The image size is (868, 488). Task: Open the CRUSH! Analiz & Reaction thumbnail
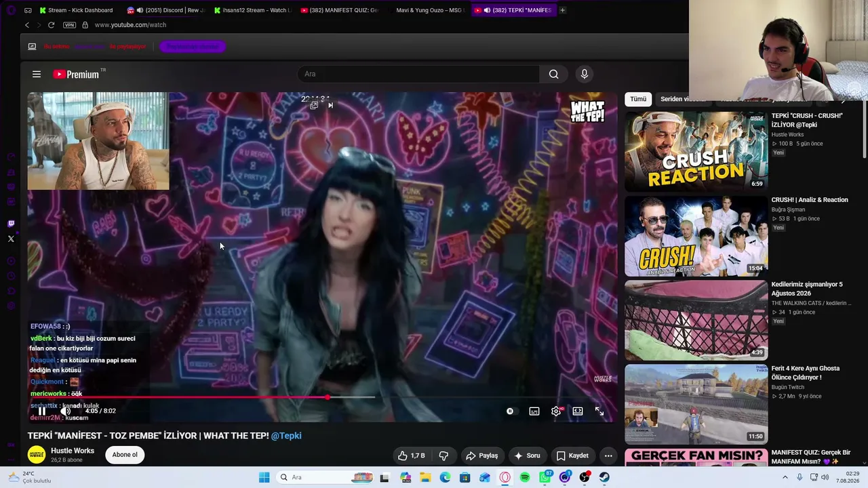(x=696, y=235)
